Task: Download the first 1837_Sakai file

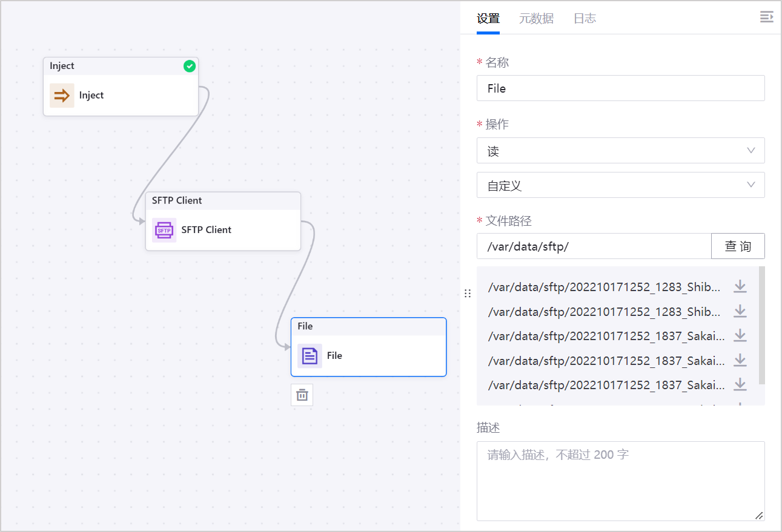Action: 740,336
